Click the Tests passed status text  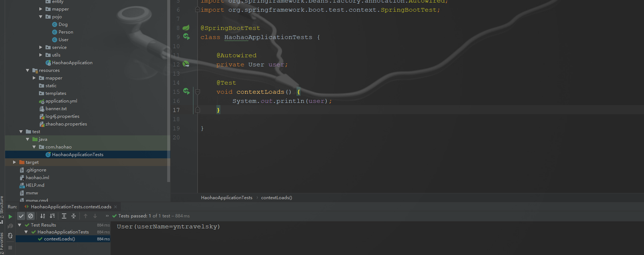154,216
